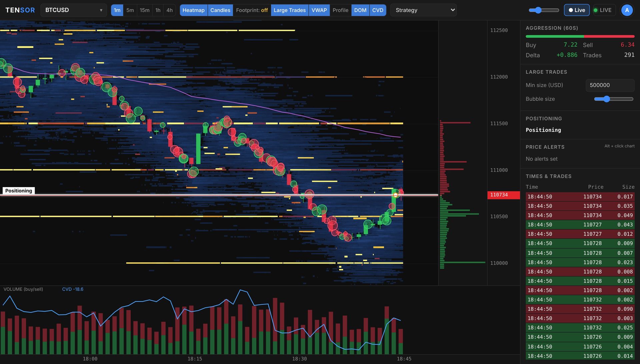Toggle the DOM panel

pyautogui.click(x=360, y=10)
